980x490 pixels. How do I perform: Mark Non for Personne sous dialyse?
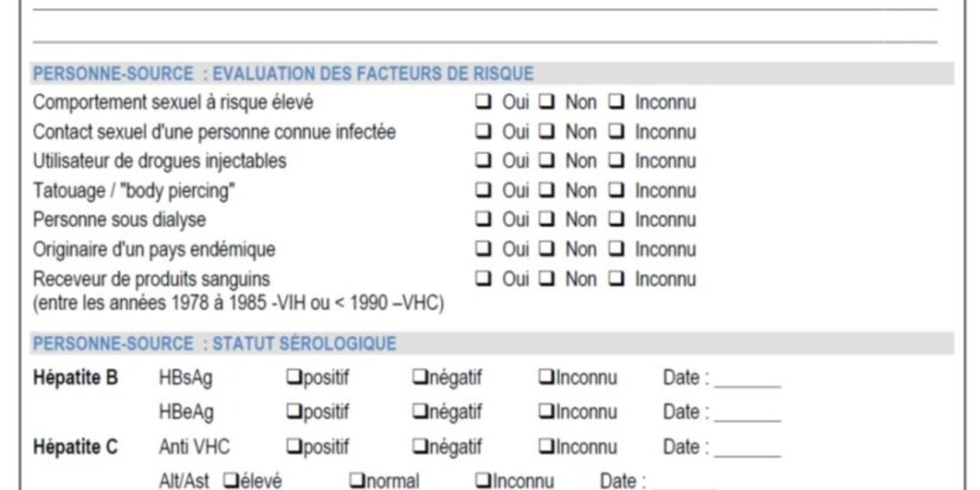(x=547, y=220)
